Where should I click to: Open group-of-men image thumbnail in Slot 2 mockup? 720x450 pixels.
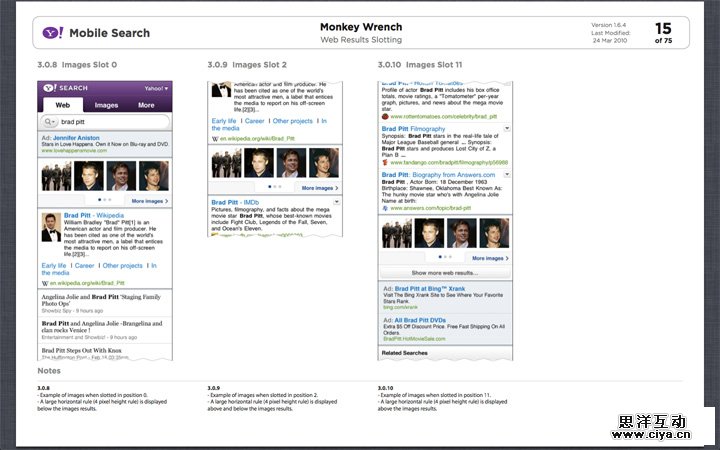click(226, 163)
